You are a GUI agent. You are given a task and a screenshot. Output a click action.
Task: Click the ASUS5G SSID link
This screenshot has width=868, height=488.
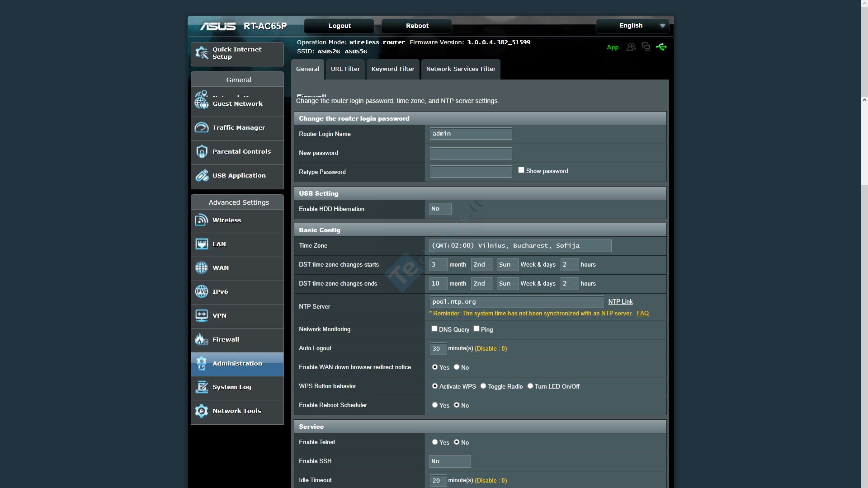356,52
